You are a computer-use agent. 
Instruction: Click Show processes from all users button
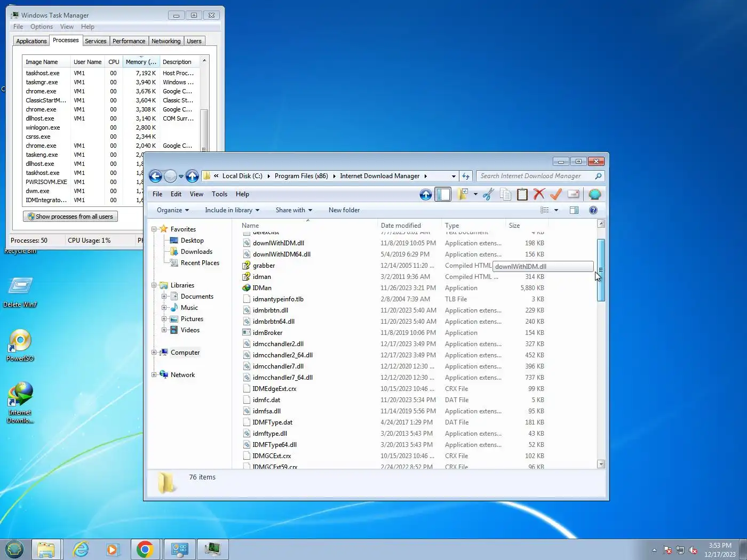tap(70, 217)
